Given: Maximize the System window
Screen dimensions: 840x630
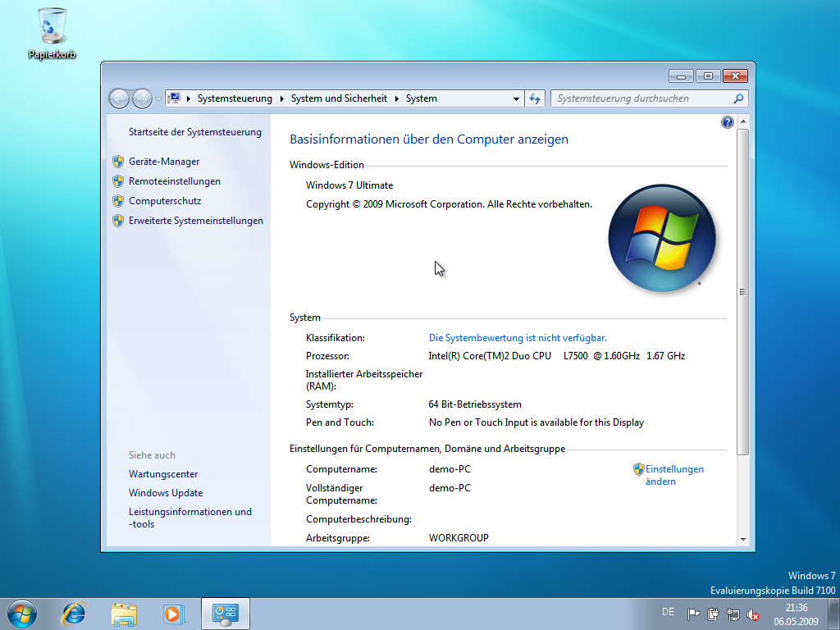Looking at the screenshot, I should click(708, 76).
